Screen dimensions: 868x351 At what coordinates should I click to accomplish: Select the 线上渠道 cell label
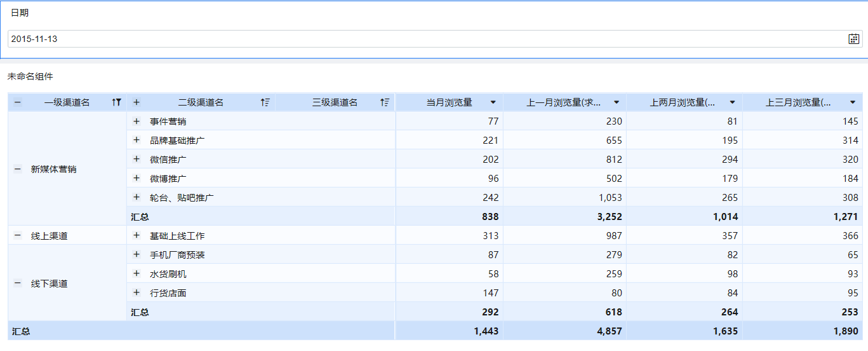tap(50, 236)
